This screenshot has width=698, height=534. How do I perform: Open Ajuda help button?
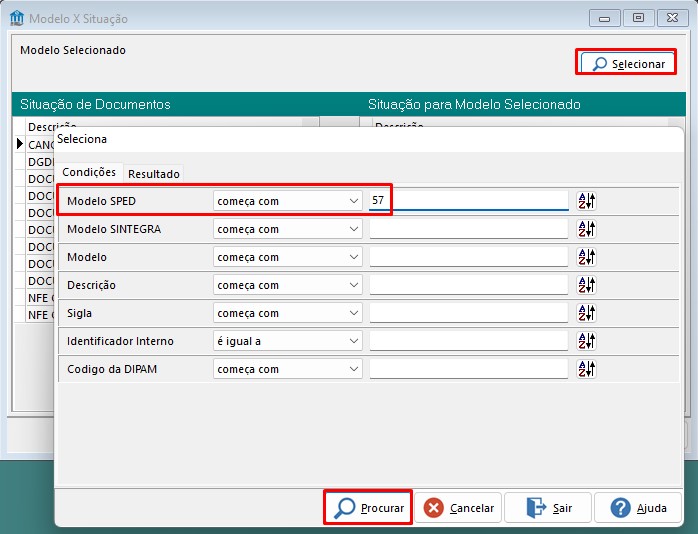(638, 508)
